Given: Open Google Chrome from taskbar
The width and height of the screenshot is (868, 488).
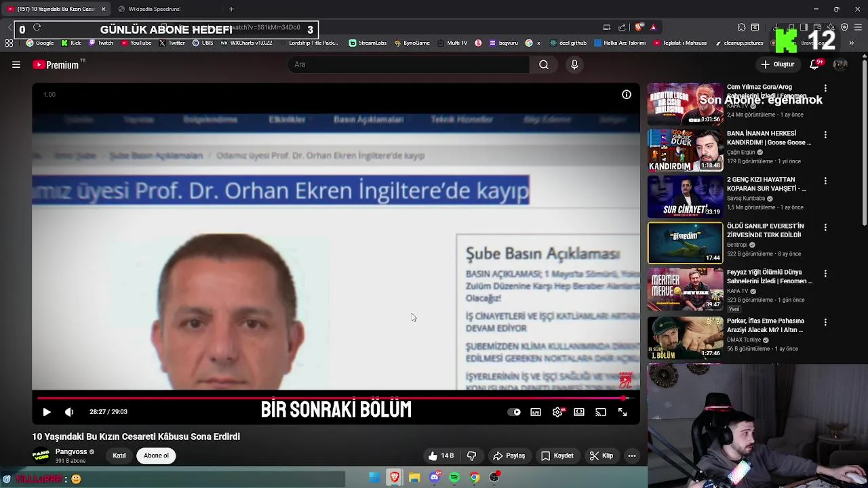Looking at the screenshot, I should coord(475,478).
